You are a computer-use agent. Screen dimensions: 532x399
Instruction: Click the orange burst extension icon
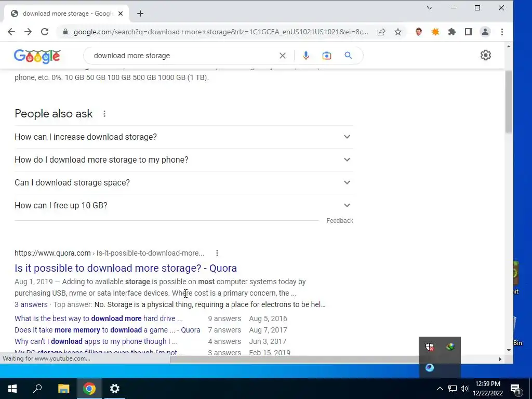coord(435,32)
